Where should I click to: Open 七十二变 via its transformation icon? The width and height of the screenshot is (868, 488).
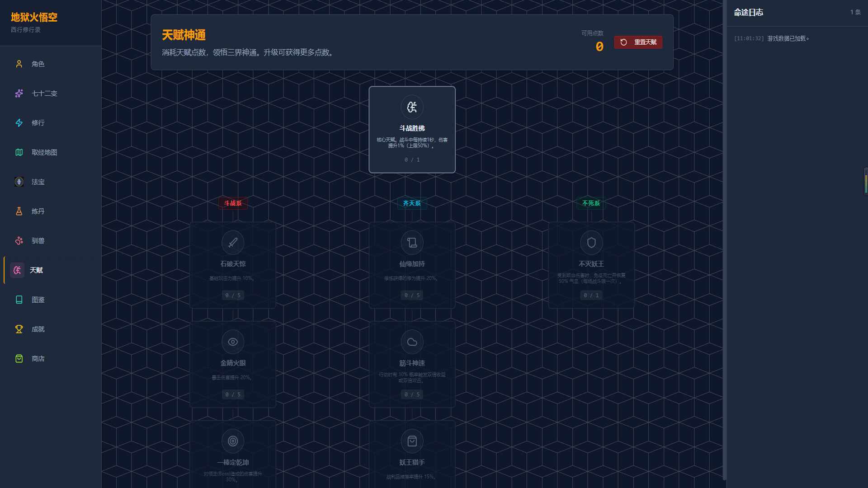[19, 93]
